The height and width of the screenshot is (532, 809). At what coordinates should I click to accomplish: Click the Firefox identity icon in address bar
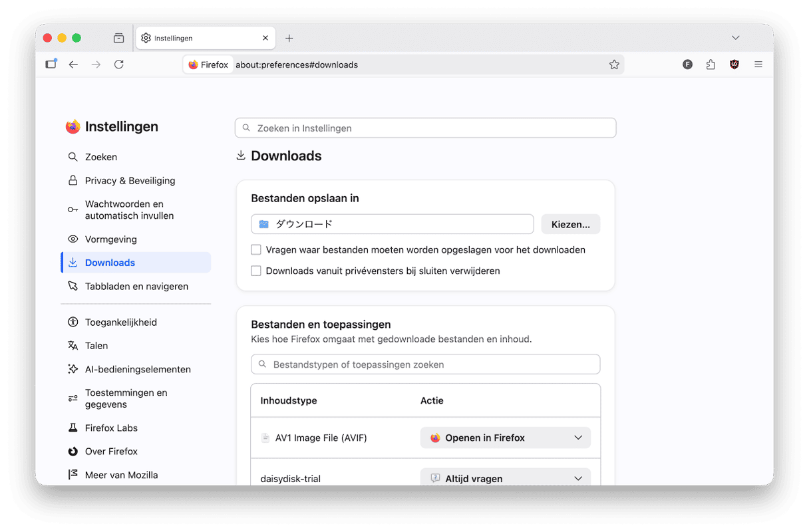point(208,65)
